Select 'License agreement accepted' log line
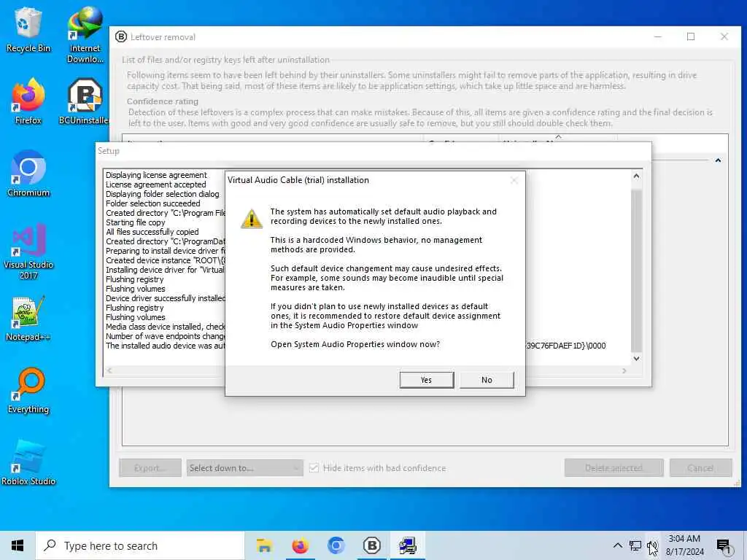747x560 pixels. 156,184
